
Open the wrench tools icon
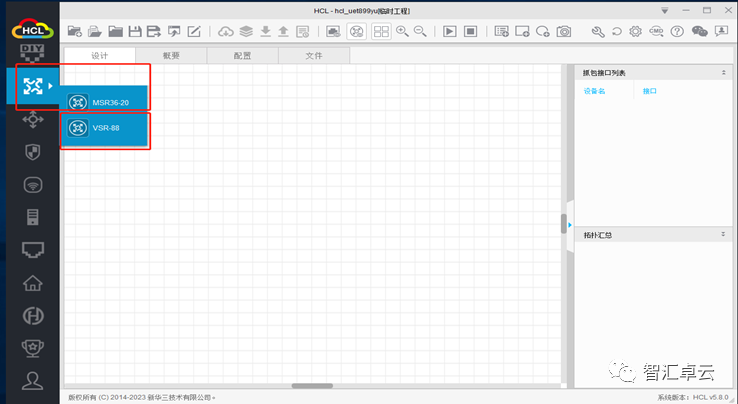tap(598, 32)
